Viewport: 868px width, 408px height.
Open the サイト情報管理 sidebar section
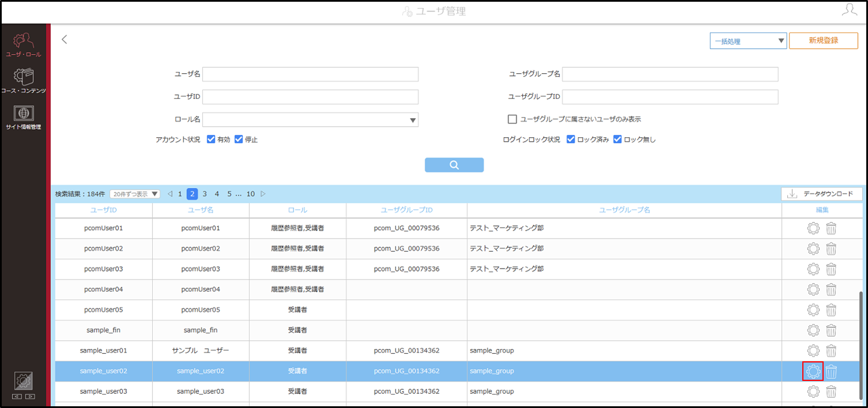click(23, 117)
